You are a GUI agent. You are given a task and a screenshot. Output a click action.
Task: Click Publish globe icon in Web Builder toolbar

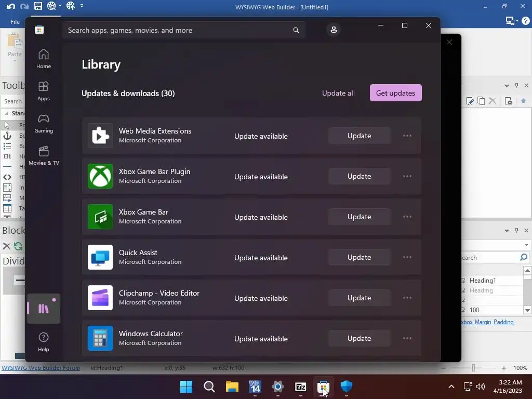tap(71, 6)
